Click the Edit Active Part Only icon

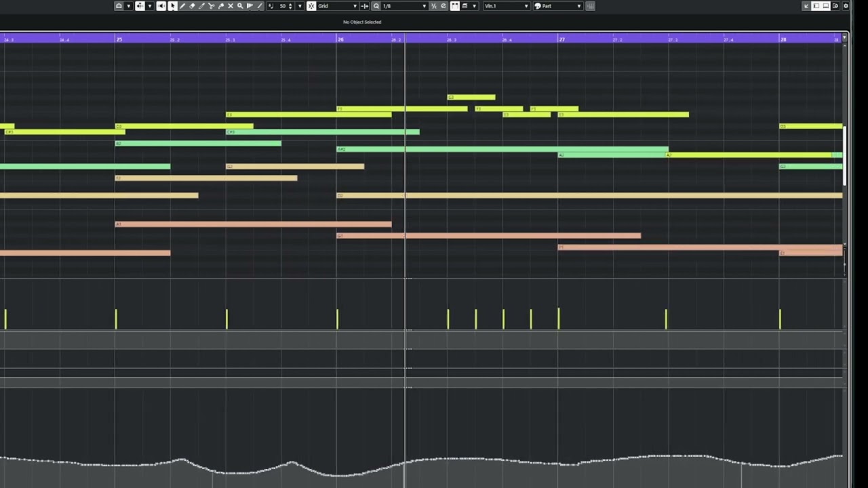[465, 5]
